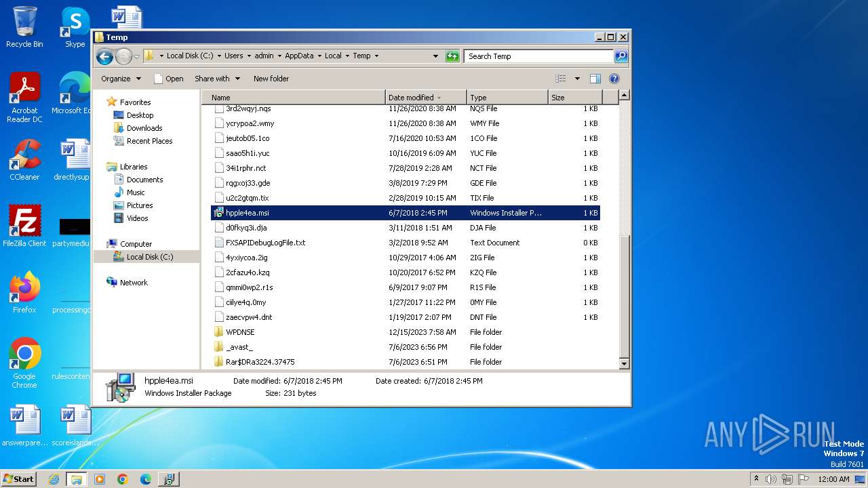The width and height of the screenshot is (868, 488).
Task: Open Documents library in navigation pane
Action: [x=144, y=180]
